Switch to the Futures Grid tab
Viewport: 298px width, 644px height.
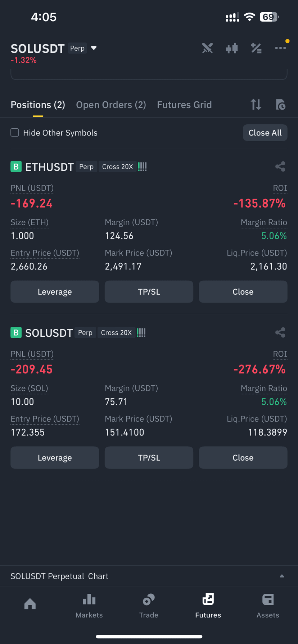184,105
